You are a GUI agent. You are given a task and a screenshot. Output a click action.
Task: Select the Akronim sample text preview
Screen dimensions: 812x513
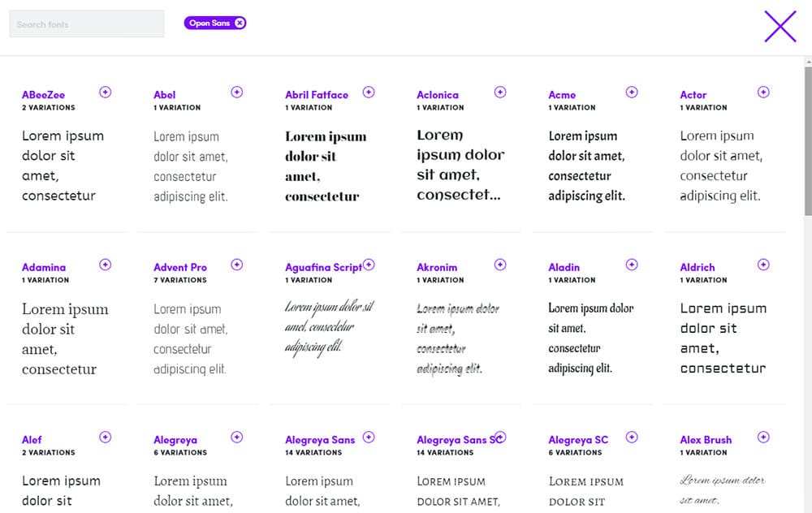pos(458,338)
